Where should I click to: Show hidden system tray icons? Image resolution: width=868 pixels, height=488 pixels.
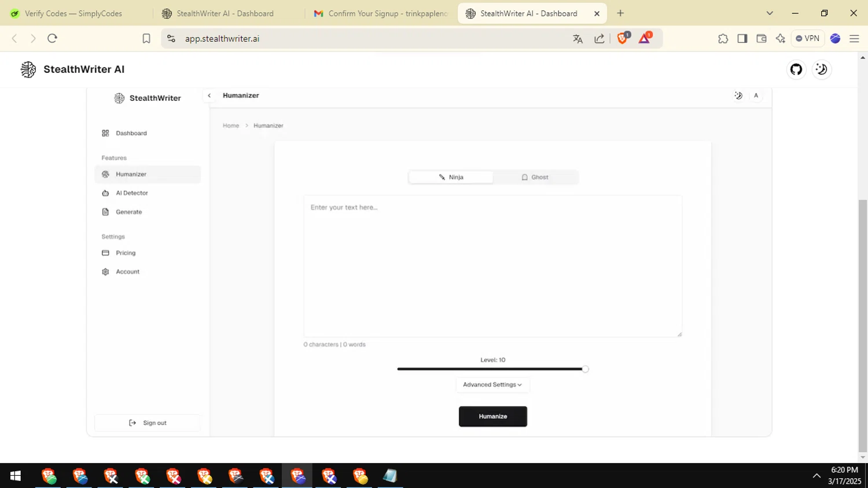(816, 476)
